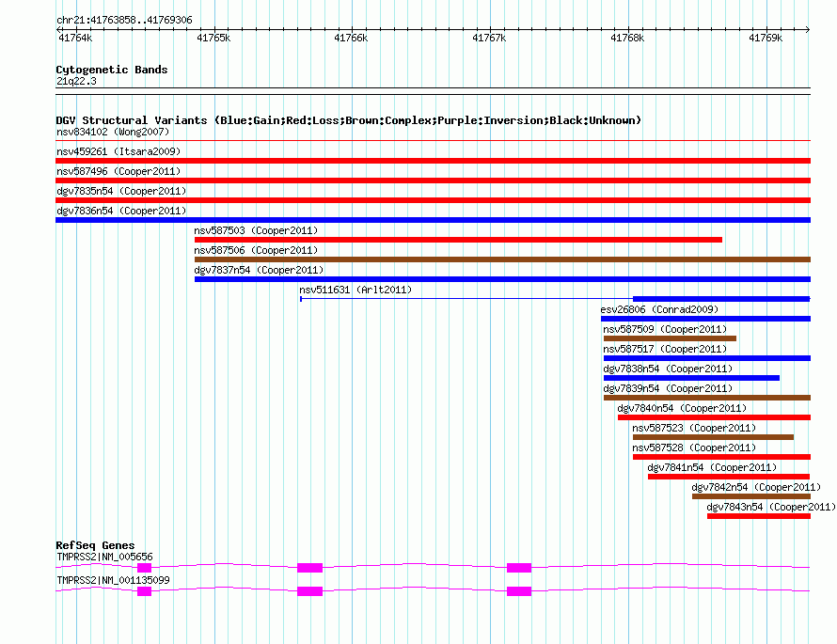Click the 41767k ruler tick label
The width and height of the screenshot is (837, 644).
489,38
